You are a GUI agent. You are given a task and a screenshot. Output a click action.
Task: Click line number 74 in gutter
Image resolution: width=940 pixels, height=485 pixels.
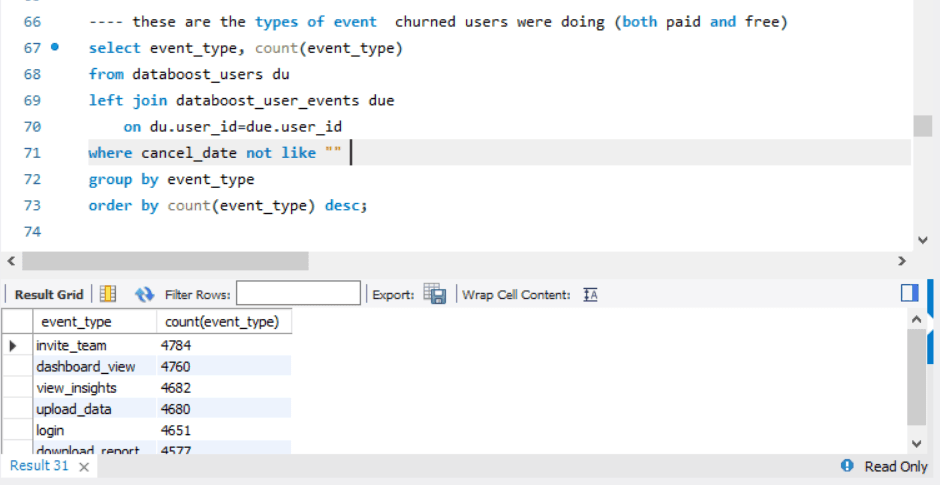point(32,231)
